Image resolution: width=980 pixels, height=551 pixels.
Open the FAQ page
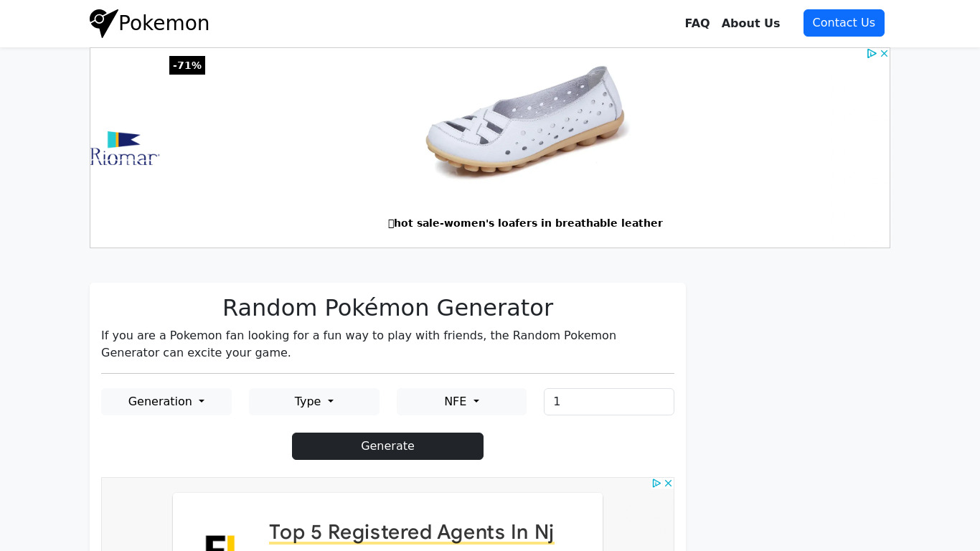(697, 23)
